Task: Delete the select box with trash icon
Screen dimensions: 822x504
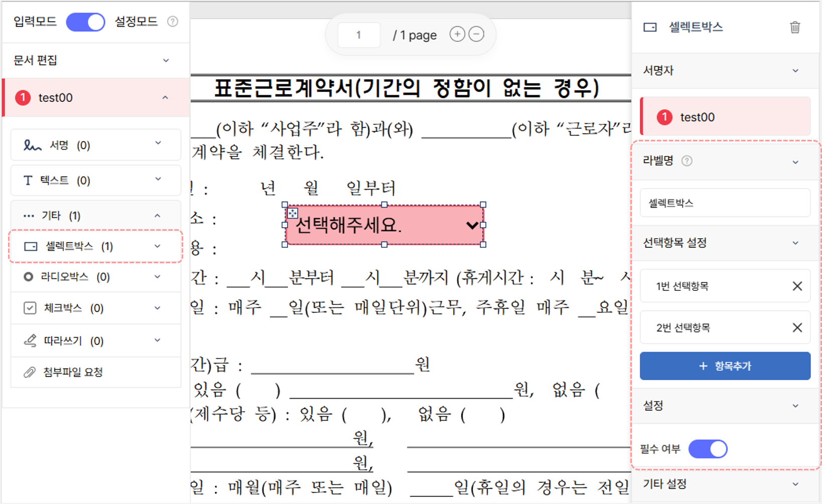Action: click(x=795, y=27)
